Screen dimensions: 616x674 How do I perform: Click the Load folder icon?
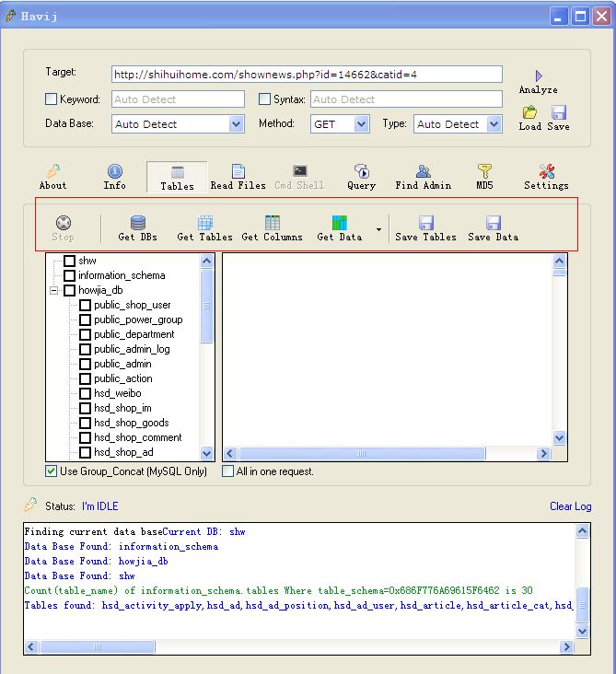click(529, 112)
